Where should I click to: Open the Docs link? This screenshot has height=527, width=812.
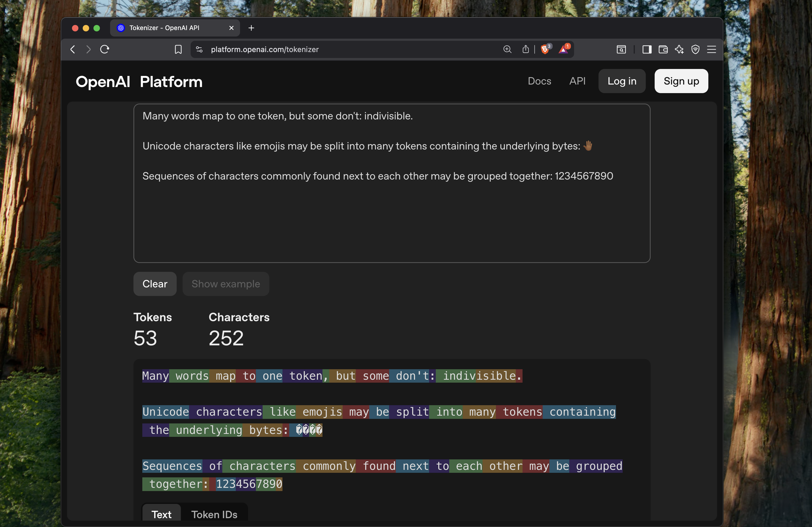[539, 81]
